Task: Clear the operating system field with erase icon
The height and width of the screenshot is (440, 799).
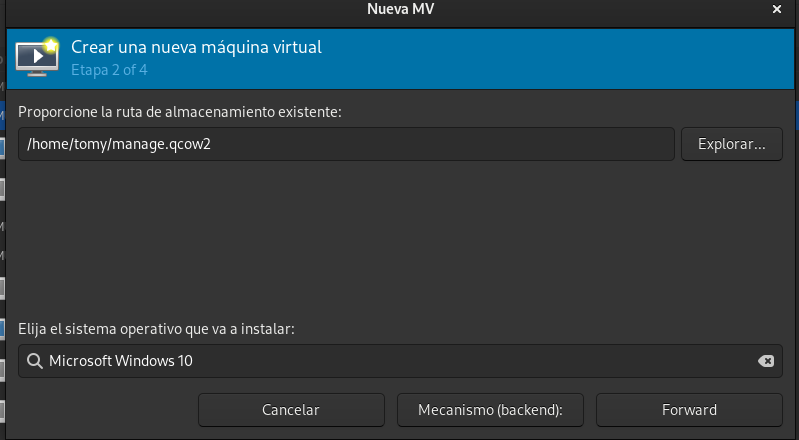Action: tap(766, 361)
